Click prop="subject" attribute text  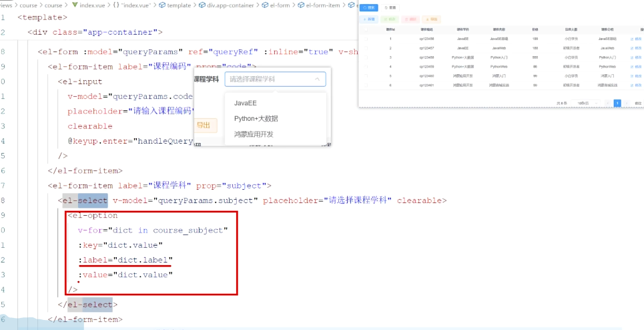coord(231,186)
